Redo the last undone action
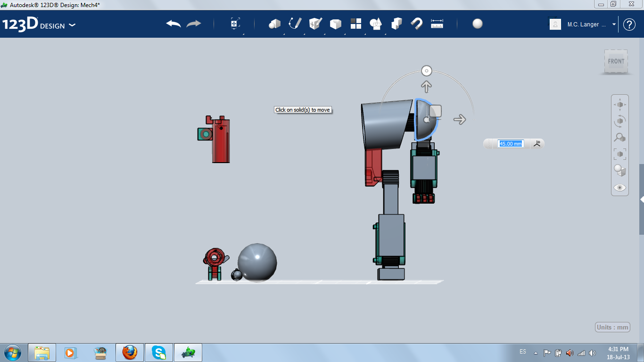 (x=194, y=24)
